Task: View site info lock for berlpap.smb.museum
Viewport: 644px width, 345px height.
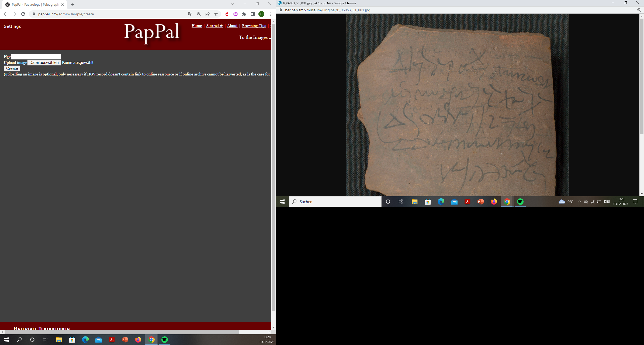Action: [281, 10]
